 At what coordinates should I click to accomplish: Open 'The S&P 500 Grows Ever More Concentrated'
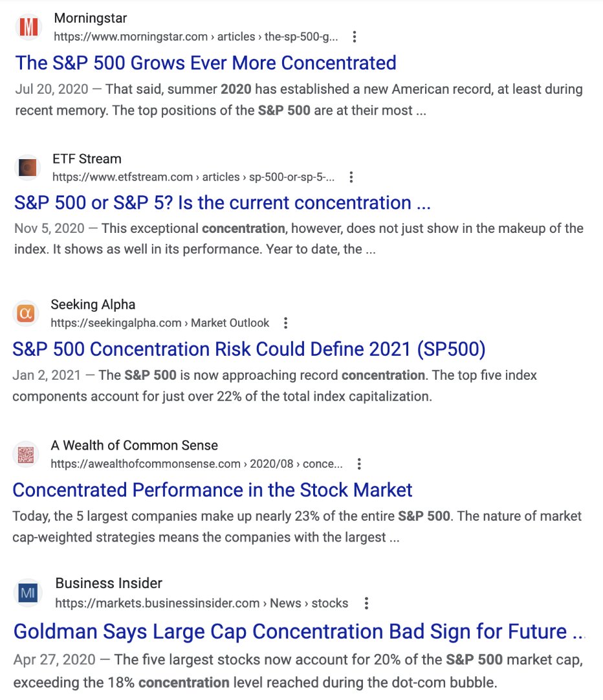pyautogui.click(x=206, y=63)
